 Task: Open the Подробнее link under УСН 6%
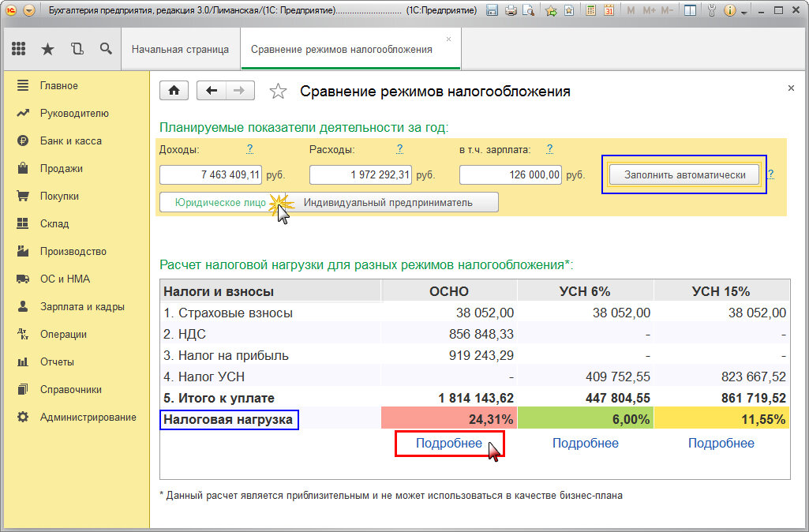tap(585, 443)
